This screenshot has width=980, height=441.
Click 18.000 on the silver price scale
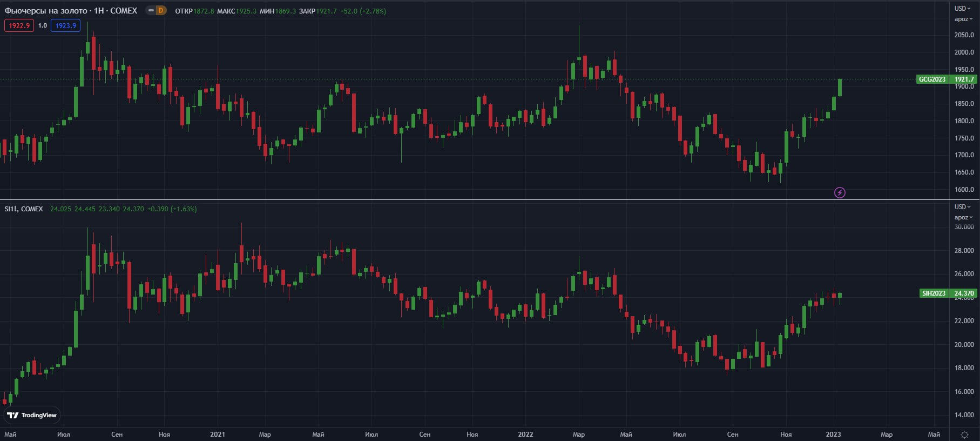pyautogui.click(x=964, y=368)
